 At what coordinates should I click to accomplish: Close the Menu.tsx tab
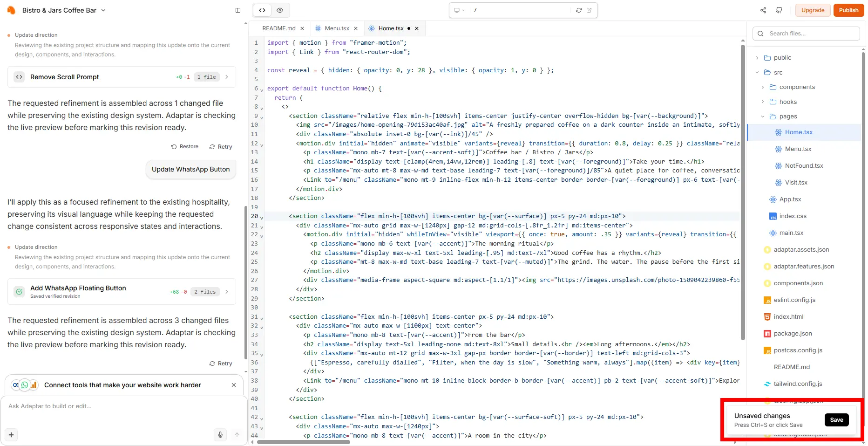click(356, 28)
